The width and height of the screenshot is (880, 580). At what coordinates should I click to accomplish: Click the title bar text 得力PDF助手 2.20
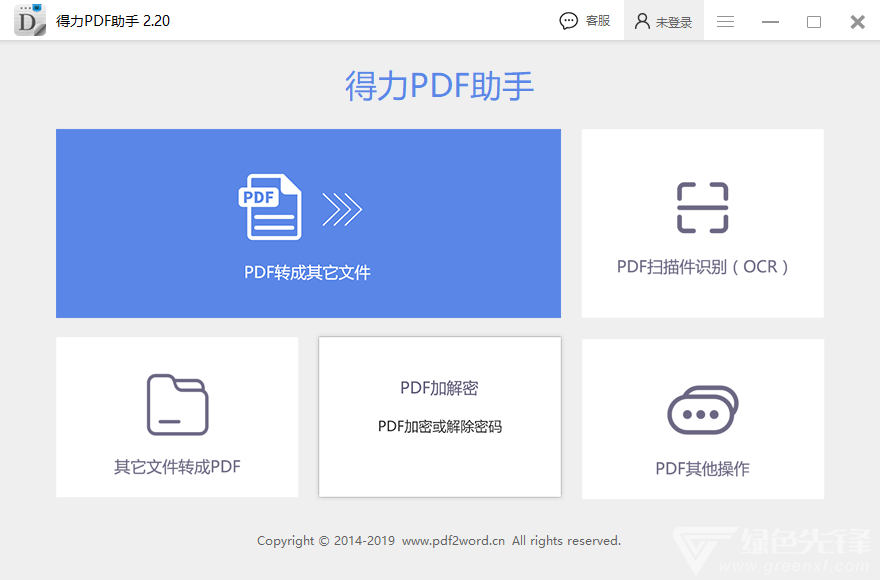click(x=113, y=21)
